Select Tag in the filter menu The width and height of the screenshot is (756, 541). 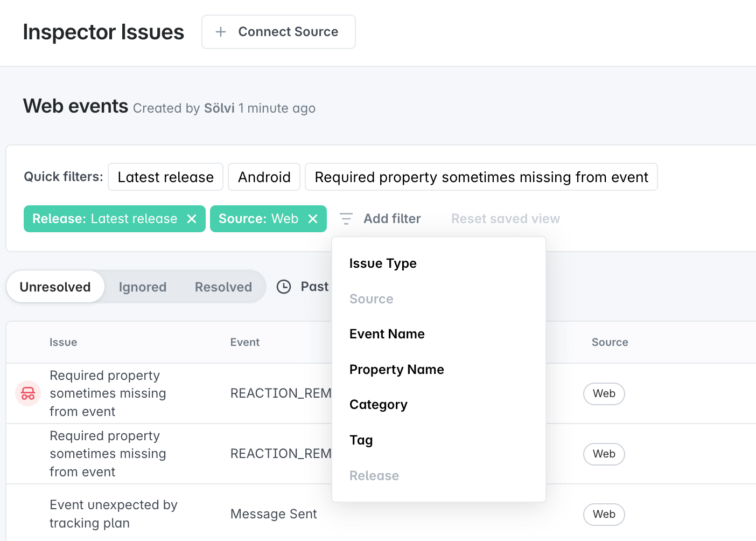click(361, 440)
